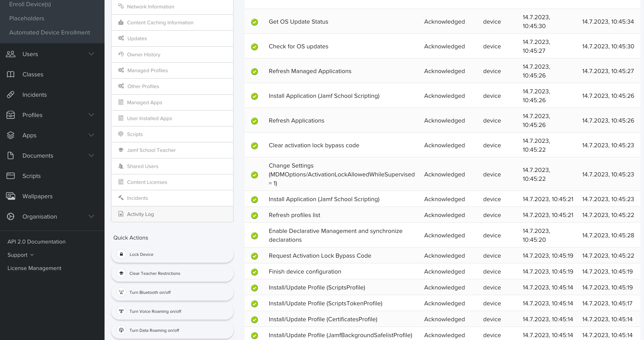This screenshot has height=340, width=644.
Task: Select the Wallpapers menu item
Action: click(x=52, y=196)
